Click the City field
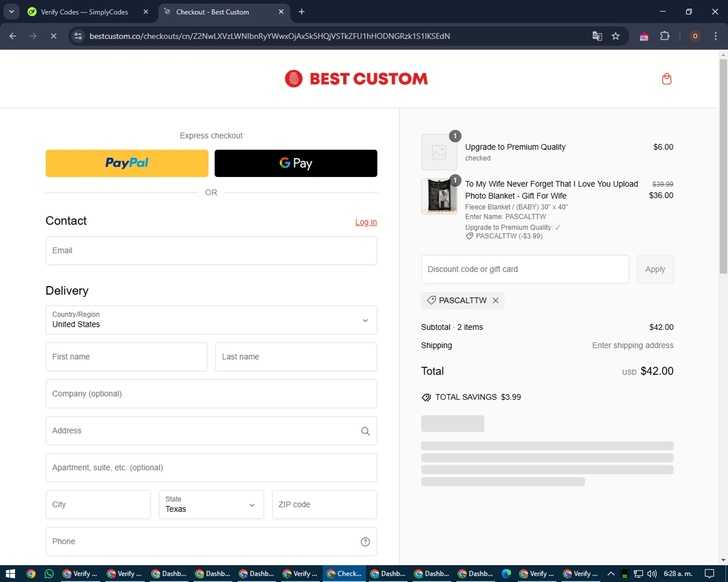This screenshot has height=582, width=728. pyautogui.click(x=98, y=504)
